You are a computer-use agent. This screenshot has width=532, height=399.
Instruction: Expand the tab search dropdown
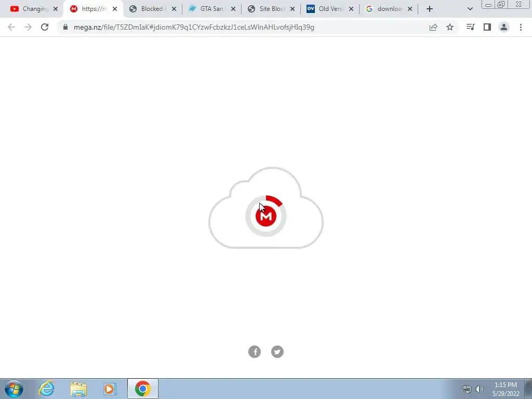tap(470, 9)
